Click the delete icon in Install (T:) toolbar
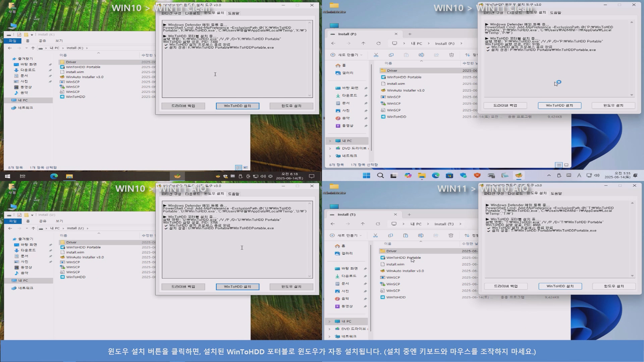Image resolution: width=644 pixels, height=362 pixels. pyautogui.click(x=451, y=235)
